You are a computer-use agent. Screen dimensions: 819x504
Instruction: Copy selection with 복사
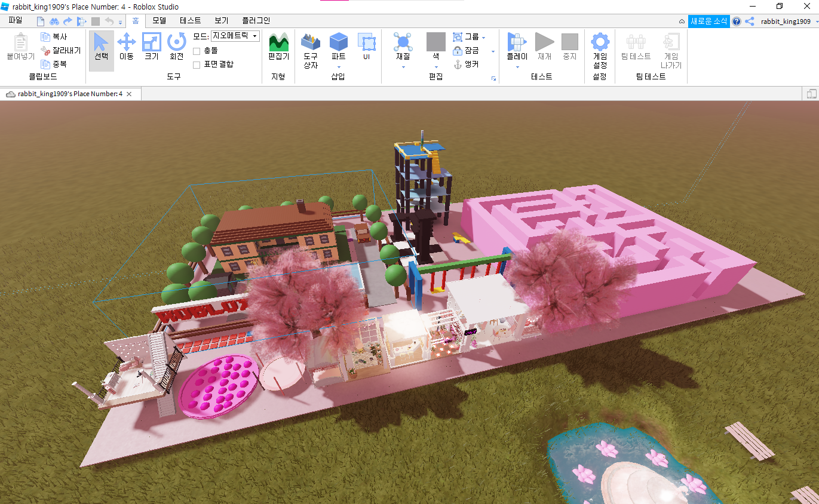pyautogui.click(x=54, y=37)
